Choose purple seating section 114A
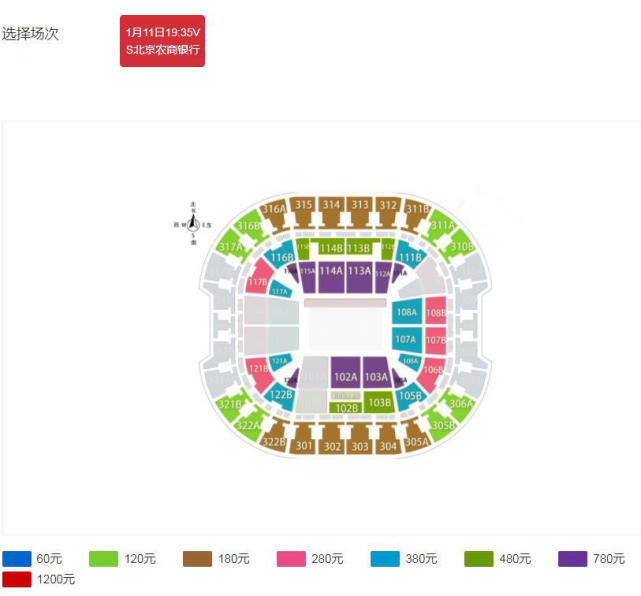Screen dimensions: 641x596 [331, 277]
